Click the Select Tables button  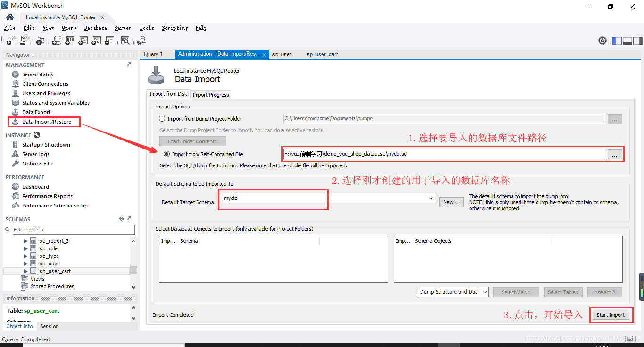coord(562,292)
